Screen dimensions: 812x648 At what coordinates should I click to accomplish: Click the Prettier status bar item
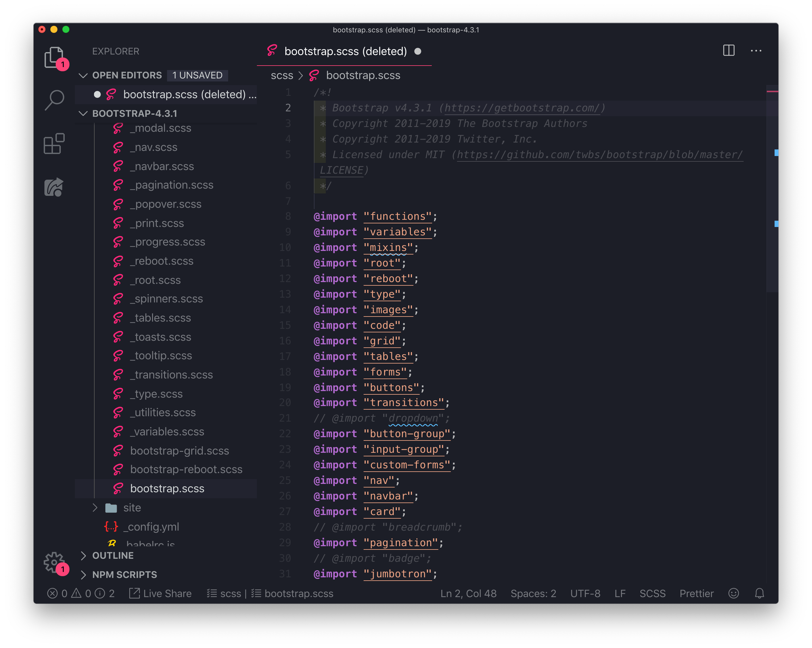(x=696, y=594)
